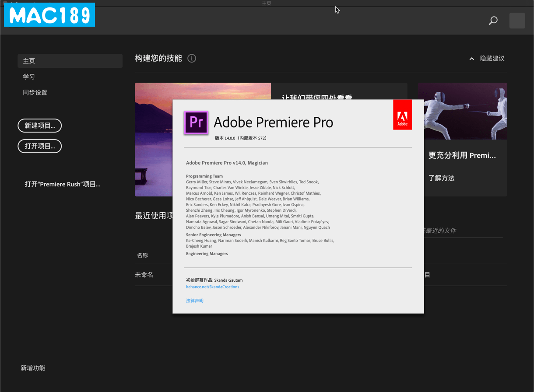
Task: Open 学习 in the sidebar
Action: (x=29, y=77)
